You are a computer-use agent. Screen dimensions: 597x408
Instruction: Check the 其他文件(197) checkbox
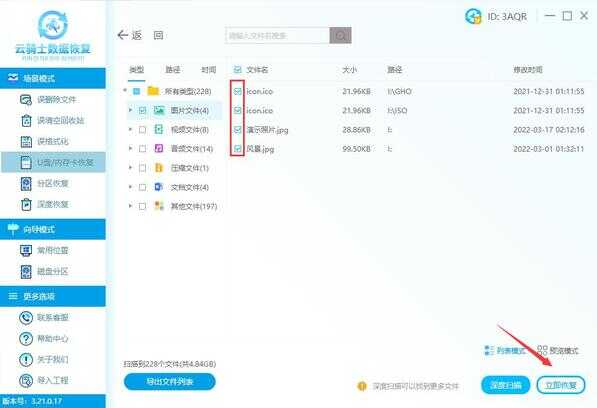tap(142, 206)
